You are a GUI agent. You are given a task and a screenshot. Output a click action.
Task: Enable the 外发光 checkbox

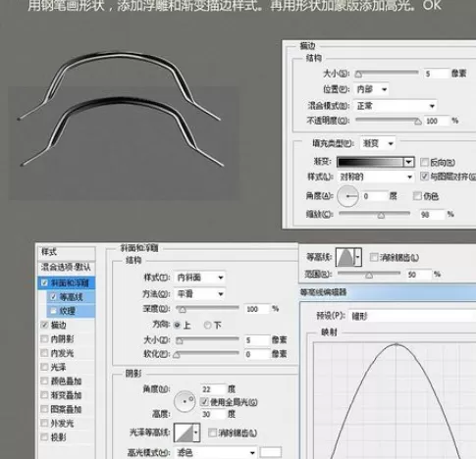point(44,424)
